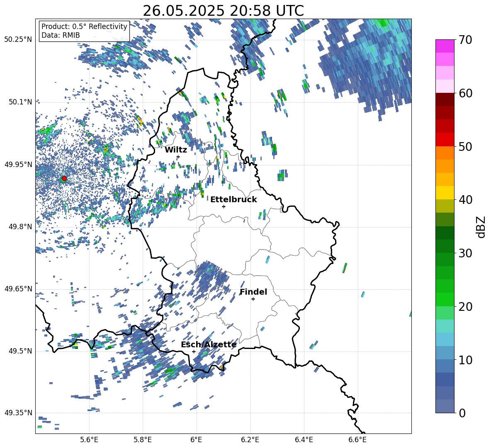Click the 5.6°E longitude label
The height and width of the screenshot is (448, 491).
(x=89, y=440)
